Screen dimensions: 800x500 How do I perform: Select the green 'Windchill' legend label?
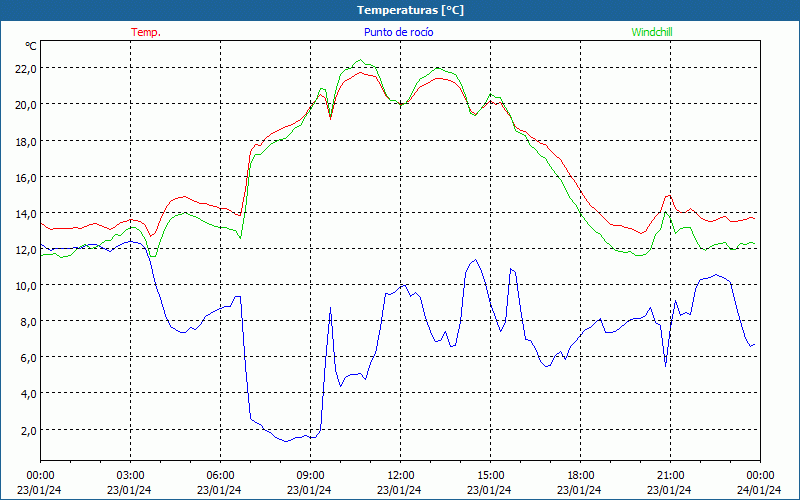click(652, 32)
